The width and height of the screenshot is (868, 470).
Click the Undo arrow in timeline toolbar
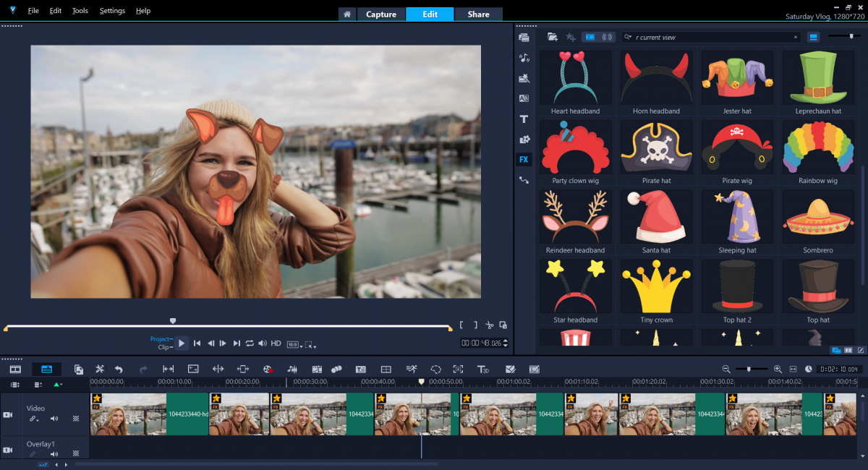click(119, 369)
